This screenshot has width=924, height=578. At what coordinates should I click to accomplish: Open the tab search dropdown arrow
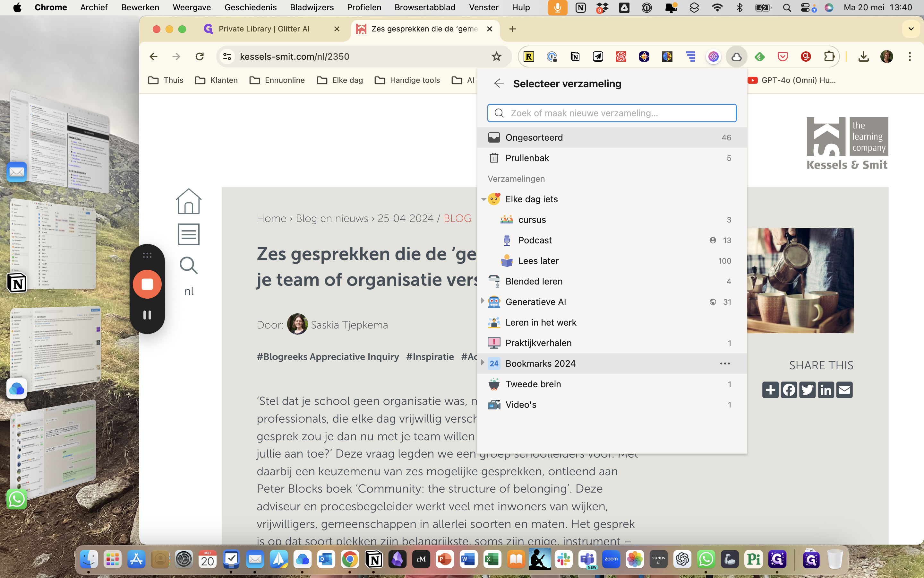(911, 29)
